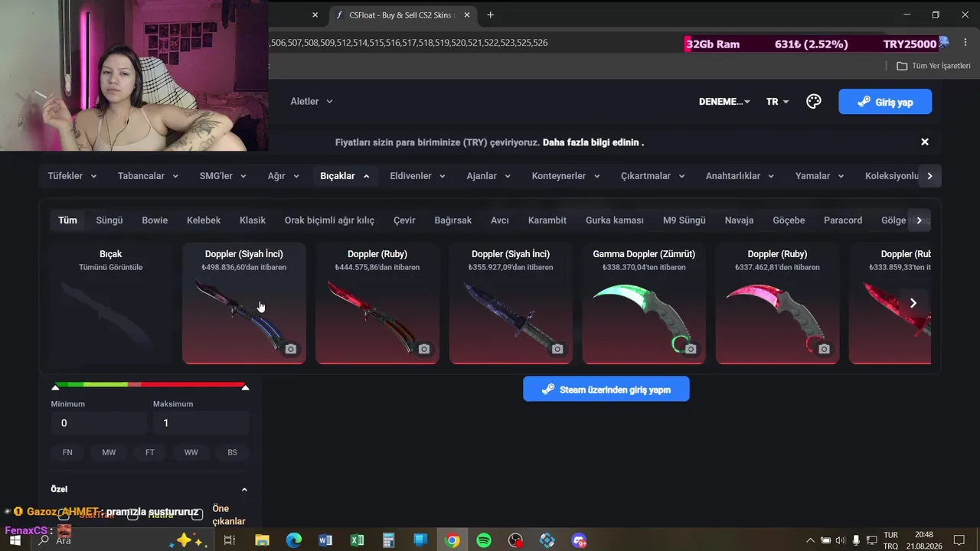Screen dimensions: 980x551
Task: Open Task View on the taskbar
Action: 229,540
